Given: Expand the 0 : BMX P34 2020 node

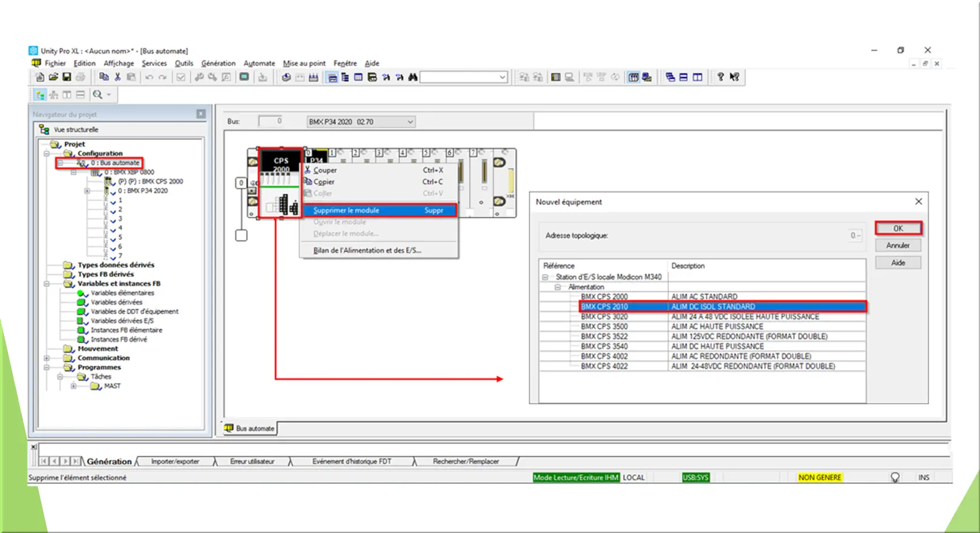Looking at the screenshot, I should click(87, 191).
